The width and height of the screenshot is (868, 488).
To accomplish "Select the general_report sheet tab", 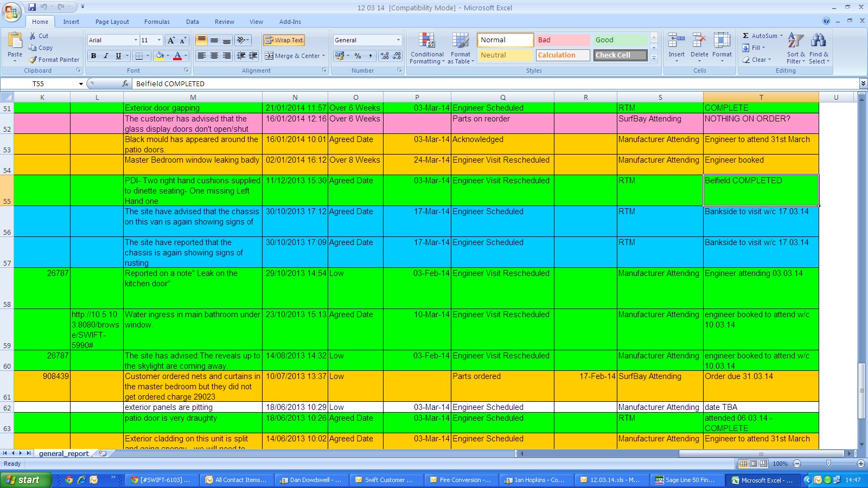I will [x=63, y=453].
